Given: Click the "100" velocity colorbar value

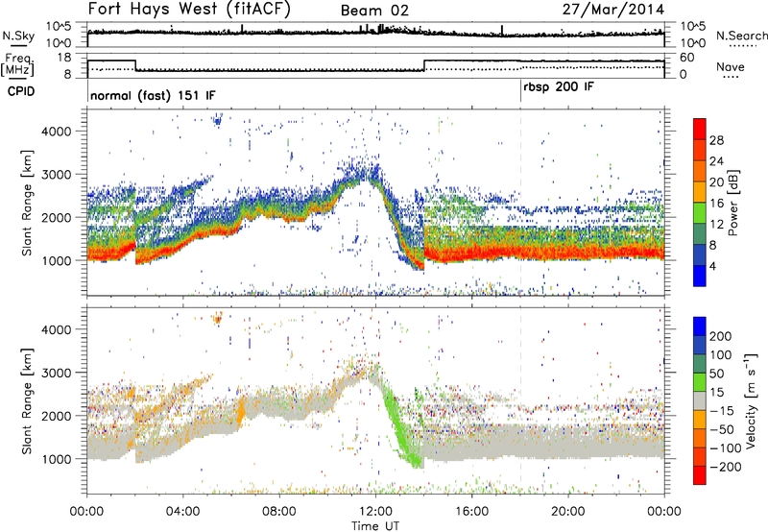Looking at the screenshot, I should click(721, 355).
